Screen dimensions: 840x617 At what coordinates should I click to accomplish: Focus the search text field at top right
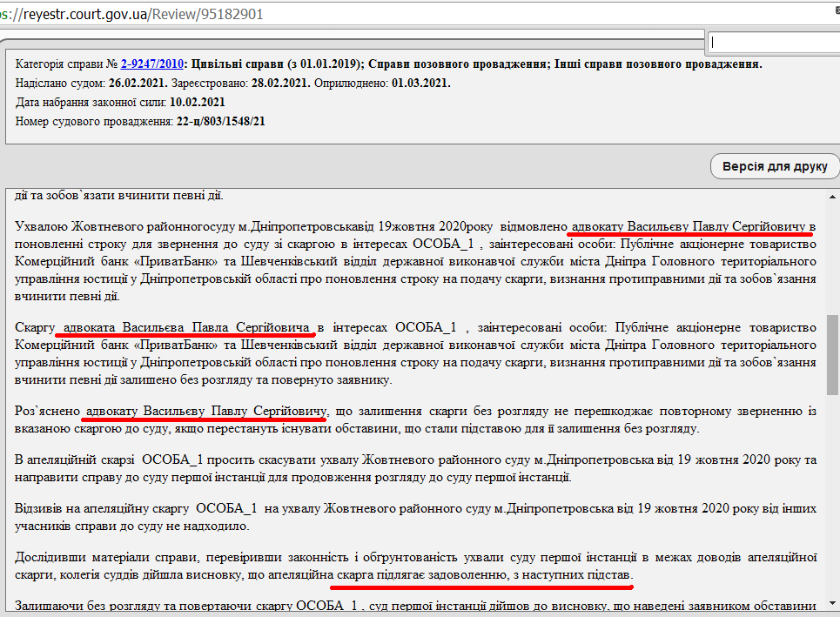tap(773, 42)
